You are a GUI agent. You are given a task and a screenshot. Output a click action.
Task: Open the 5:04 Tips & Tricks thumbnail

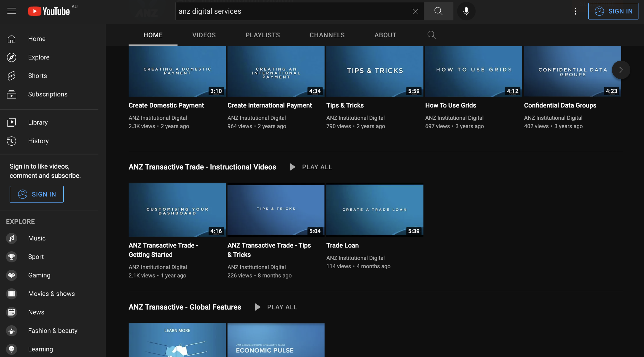tap(276, 210)
